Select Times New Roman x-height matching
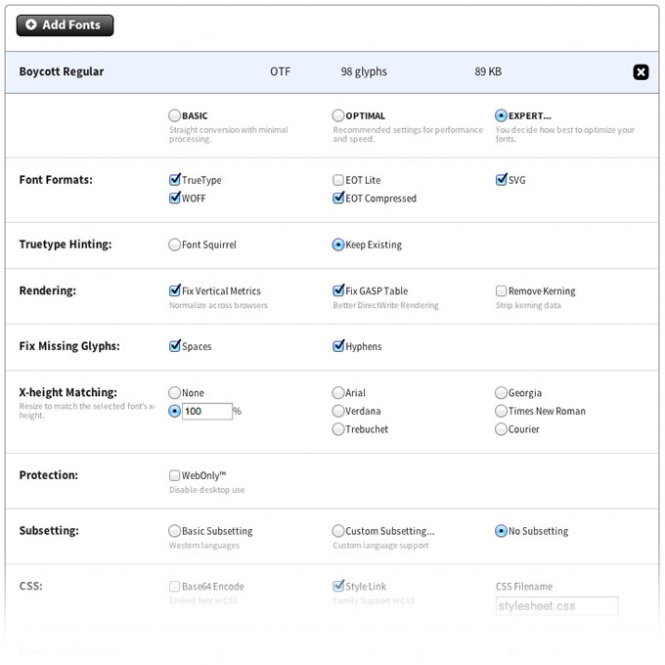This screenshot has width=665, height=665. click(x=501, y=411)
